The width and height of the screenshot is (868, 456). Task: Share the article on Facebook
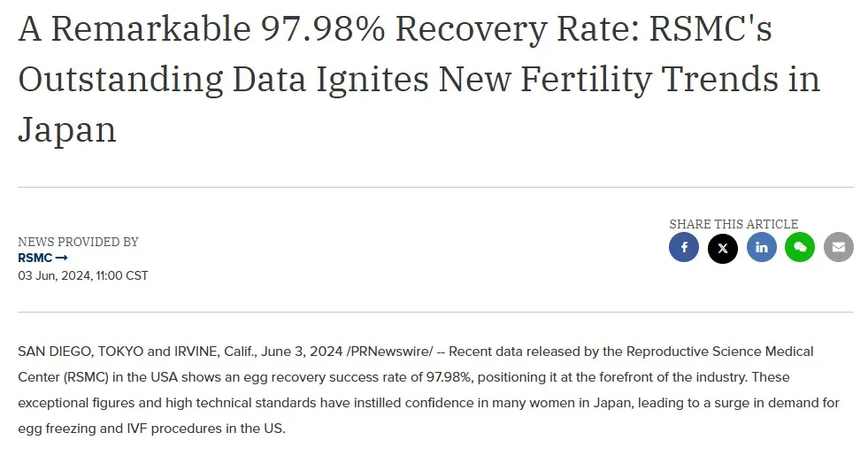(684, 247)
